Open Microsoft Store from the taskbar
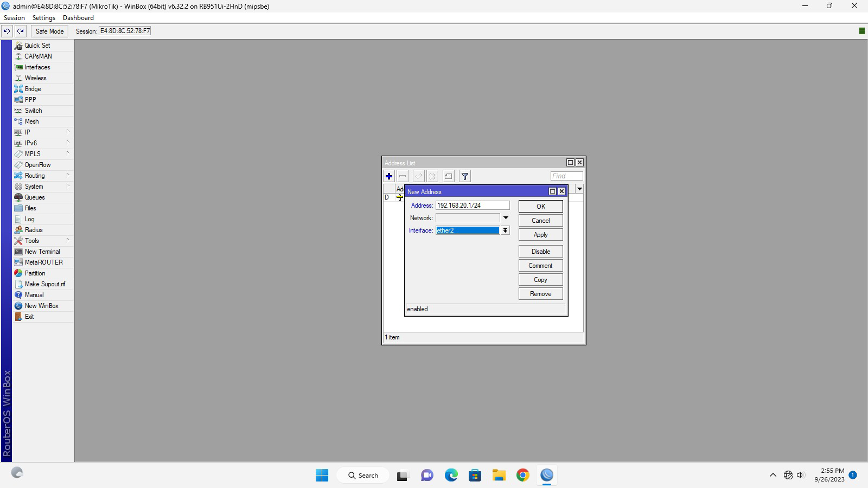The width and height of the screenshot is (868, 488). [x=475, y=475]
